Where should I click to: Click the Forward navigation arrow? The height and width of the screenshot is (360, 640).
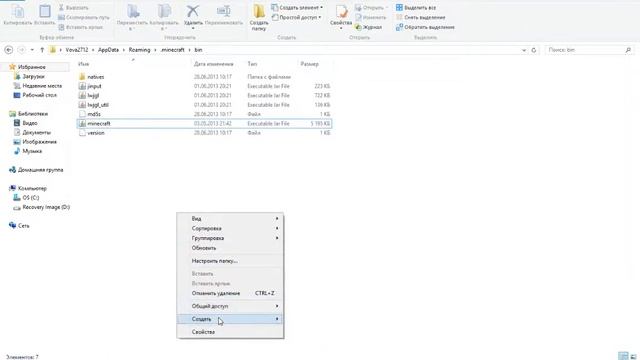(21, 50)
